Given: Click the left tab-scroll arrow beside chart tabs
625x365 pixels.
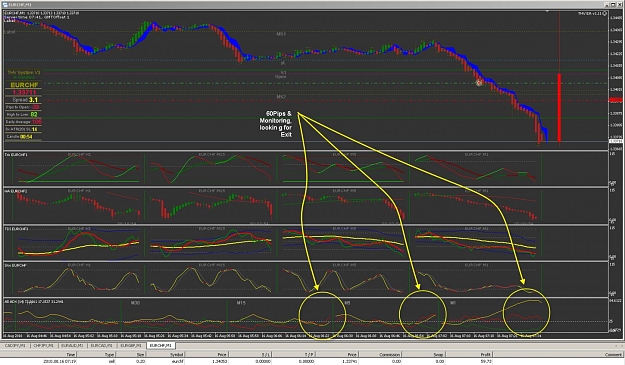Looking at the screenshot, I should point(615,345).
